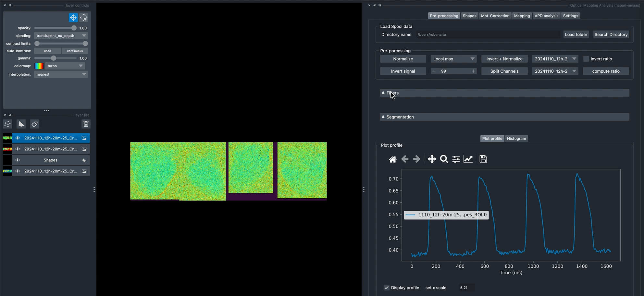
Task: Click the opacity slider
Action: coord(55,28)
